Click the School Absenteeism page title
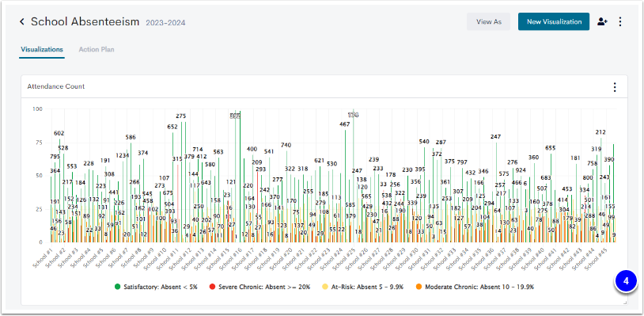Screen dimensions: 644x316 coord(85,21)
